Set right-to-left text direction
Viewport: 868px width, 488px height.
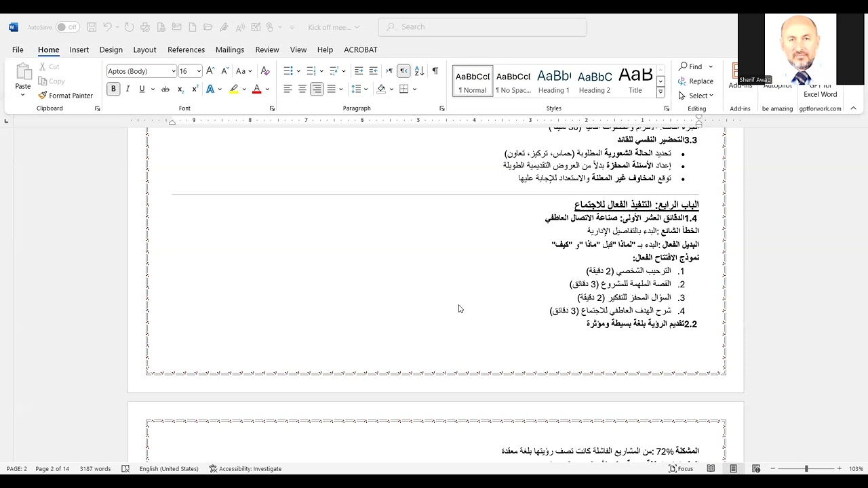403,71
